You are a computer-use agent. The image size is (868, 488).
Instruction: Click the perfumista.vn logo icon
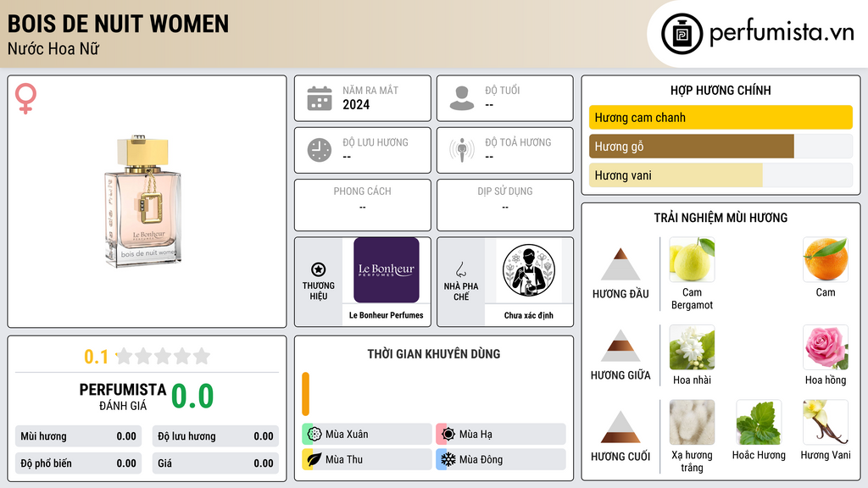[x=682, y=34]
